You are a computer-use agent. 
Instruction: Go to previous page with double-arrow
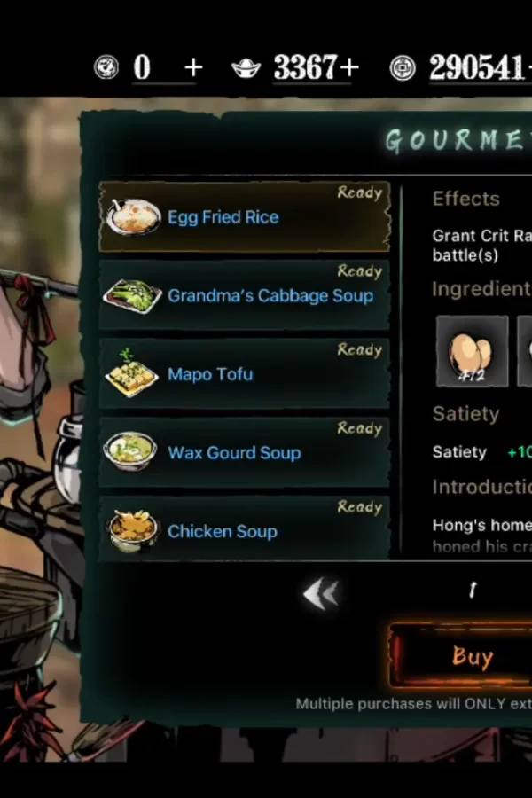(321, 593)
